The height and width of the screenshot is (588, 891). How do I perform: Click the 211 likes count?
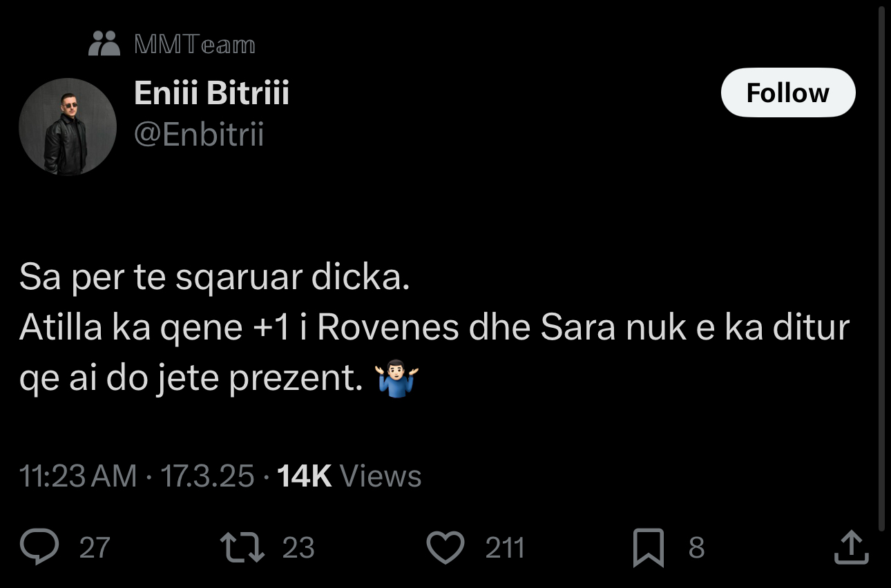point(505,548)
